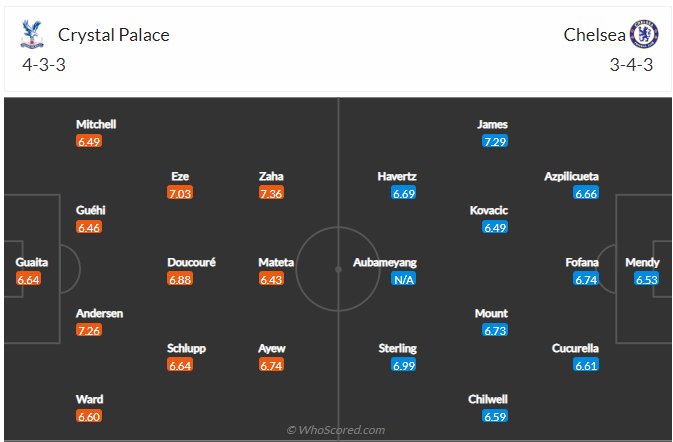Select Eze's 7.03 rating badge
673x442 pixels.
pos(181,193)
